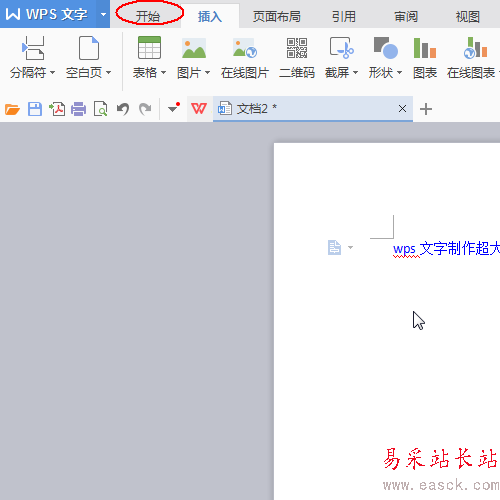Switch to the 开始 tab

coord(148,16)
